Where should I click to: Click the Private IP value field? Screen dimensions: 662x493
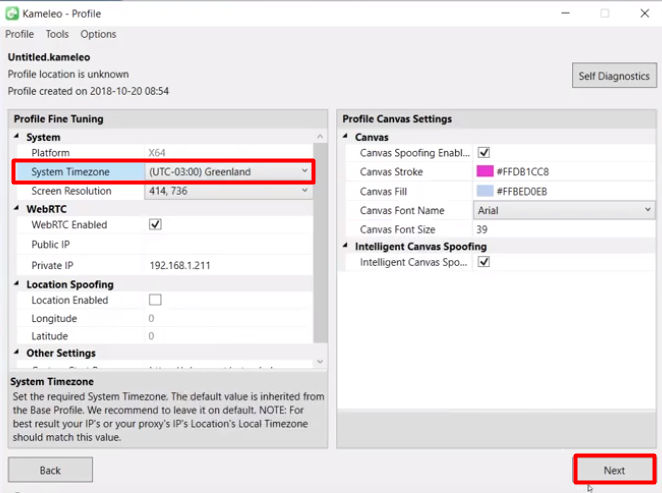point(228,265)
